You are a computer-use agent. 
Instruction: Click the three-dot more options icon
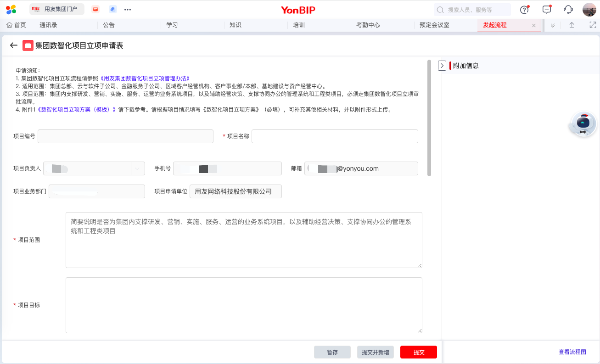tap(128, 10)
